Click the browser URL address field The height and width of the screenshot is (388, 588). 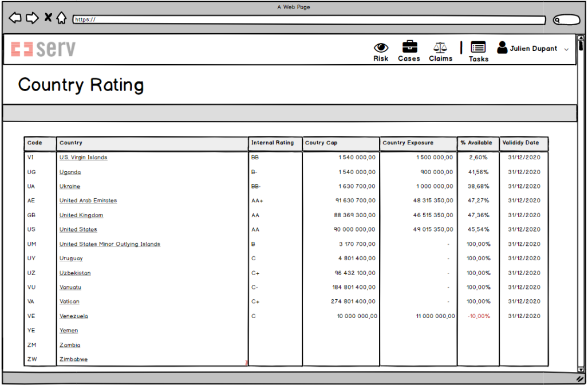[309, 19]
